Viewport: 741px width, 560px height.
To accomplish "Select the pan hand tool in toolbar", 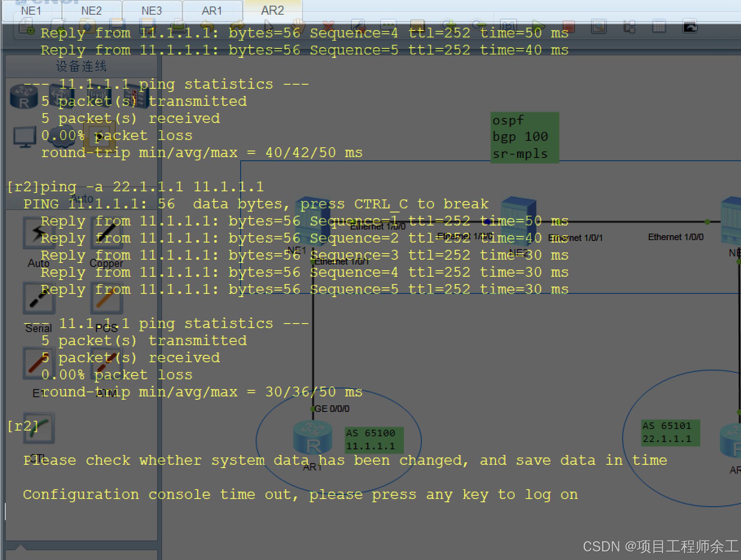I will (298, 26).
